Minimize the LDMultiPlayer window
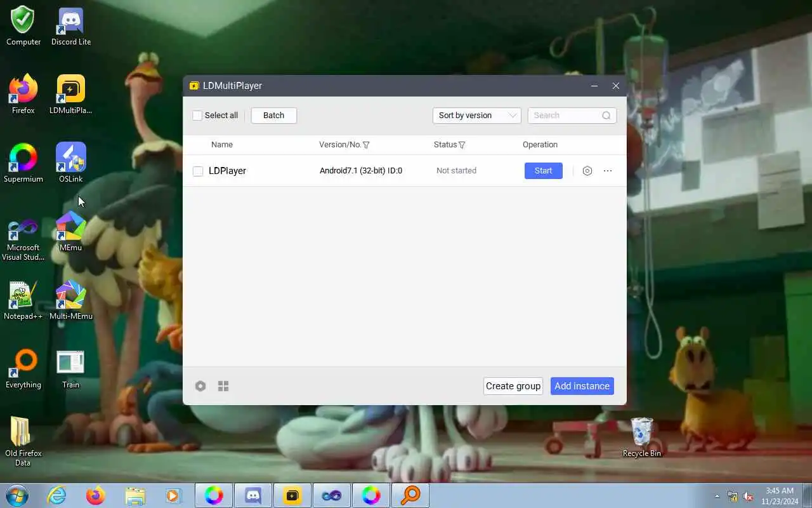 click(x=594, y=86)
